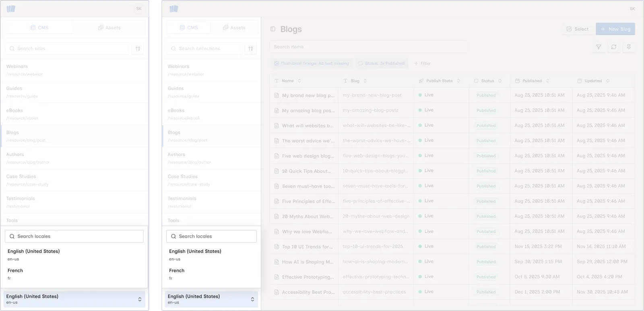Focus the Search sites field
This screenshot has width=644, height=311.
pos(67,49)
